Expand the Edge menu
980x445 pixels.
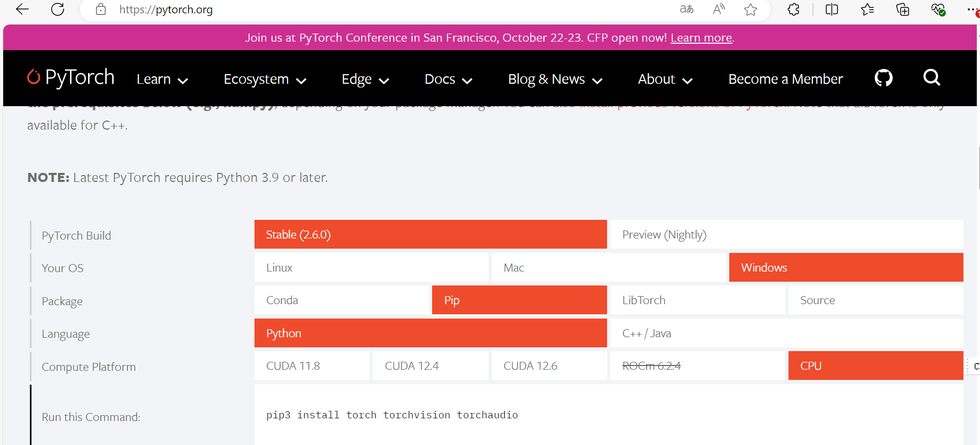pos(365,79)
